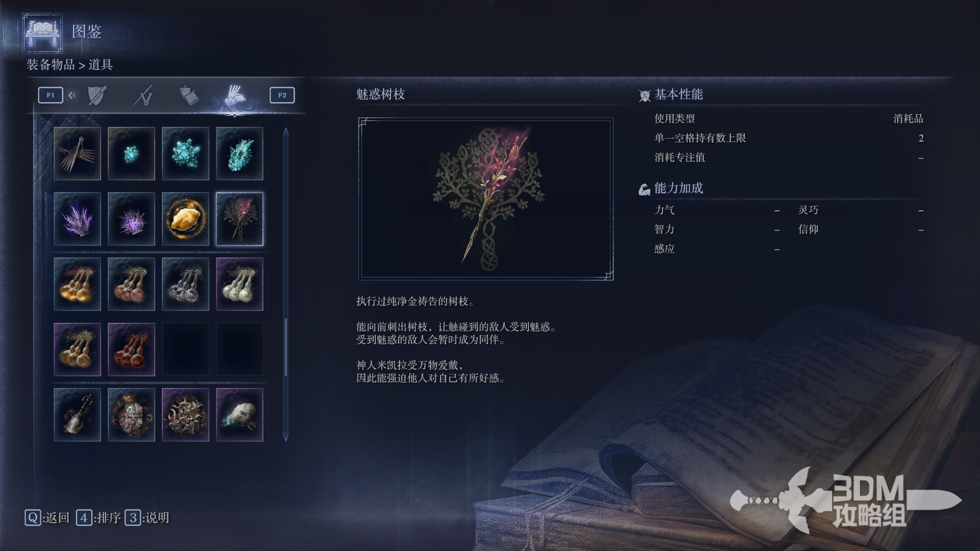Screen dimensions: 980x551
Task: Click the 图鉴 encyclopedia book icon
Action: coord(42,33)
